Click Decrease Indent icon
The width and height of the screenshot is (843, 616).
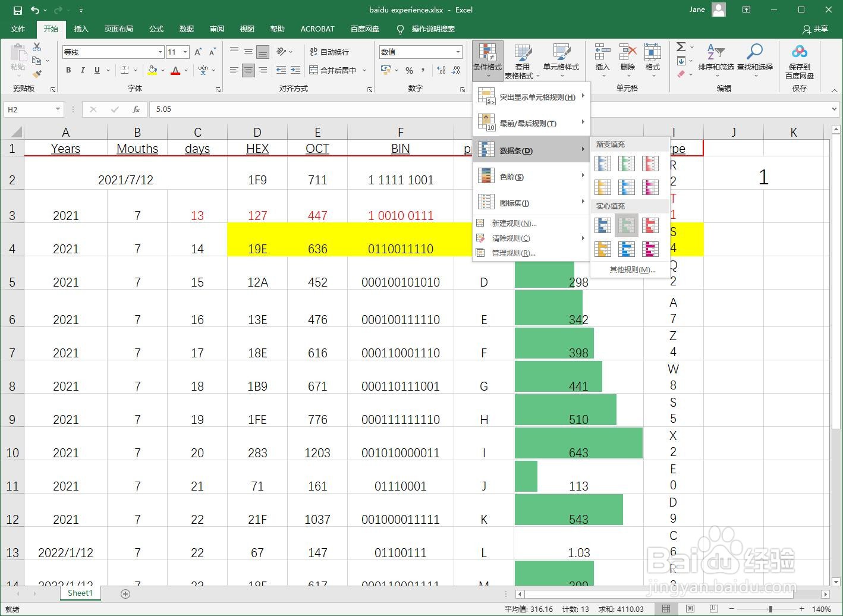[281, 70]
